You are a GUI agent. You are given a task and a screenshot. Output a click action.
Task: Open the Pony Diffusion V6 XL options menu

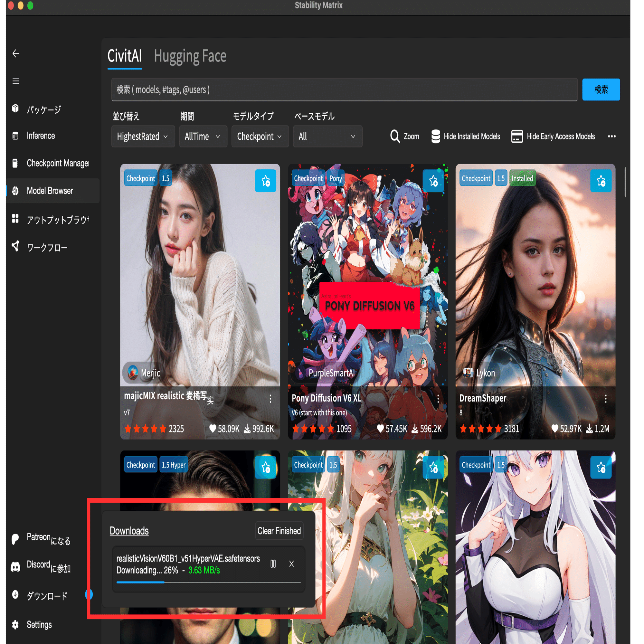click(x=438, y=399)
